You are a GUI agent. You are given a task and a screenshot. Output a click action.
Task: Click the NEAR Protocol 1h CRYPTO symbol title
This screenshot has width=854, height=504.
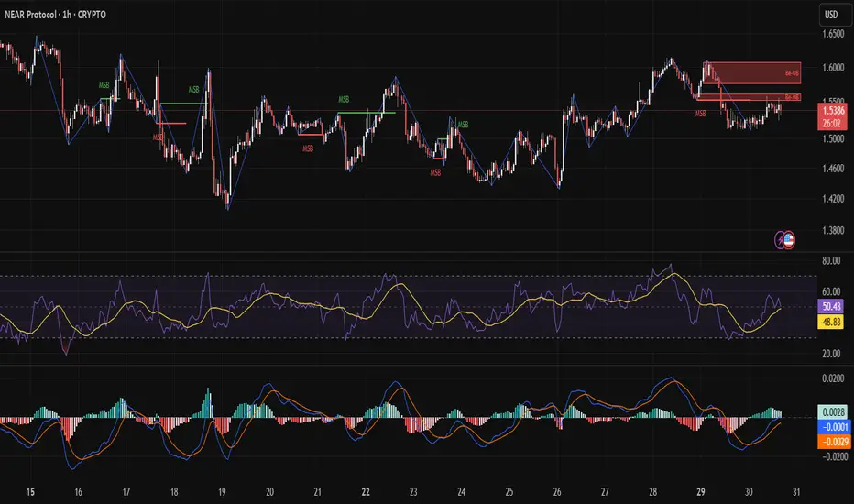click(55, 15)
